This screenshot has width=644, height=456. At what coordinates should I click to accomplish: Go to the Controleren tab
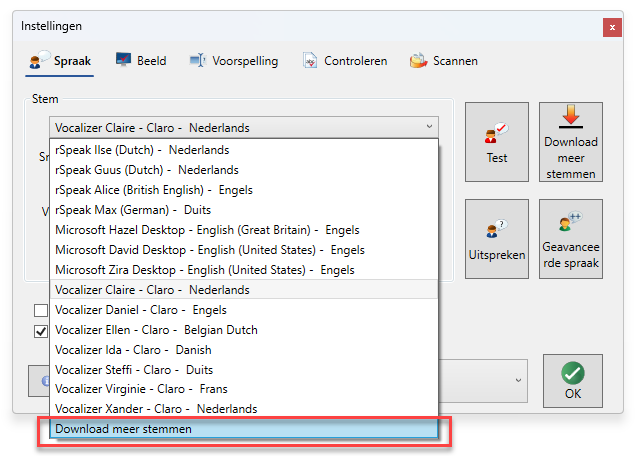coord(345,61)
